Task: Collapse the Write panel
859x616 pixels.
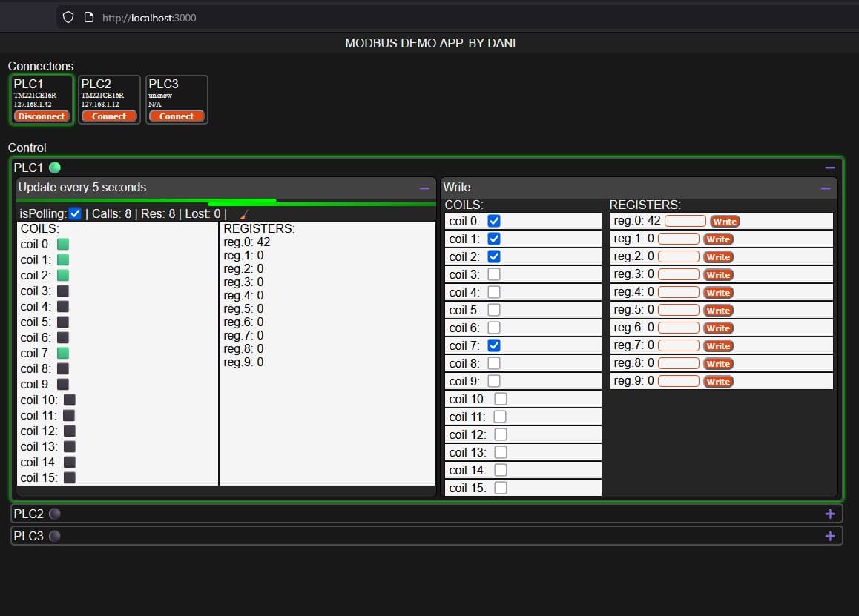Action: click(x=825, y=188)
